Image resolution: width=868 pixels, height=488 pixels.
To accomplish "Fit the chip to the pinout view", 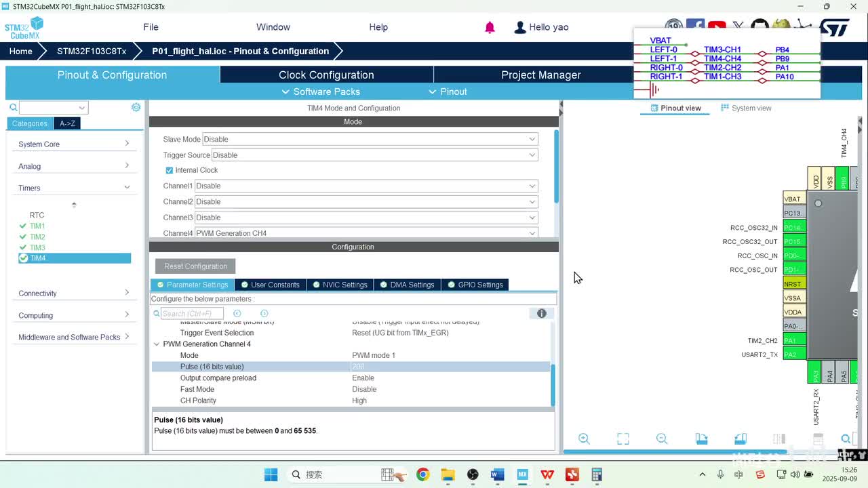I will [x=623, y=439].
